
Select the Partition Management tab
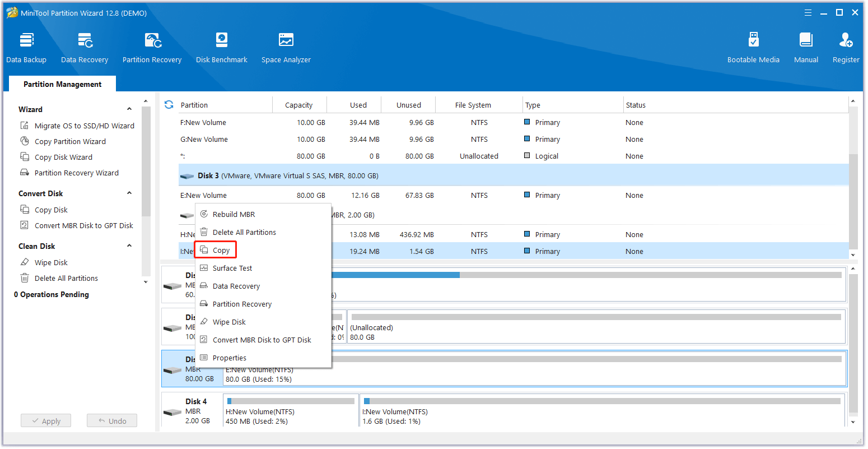click(63, 84)
